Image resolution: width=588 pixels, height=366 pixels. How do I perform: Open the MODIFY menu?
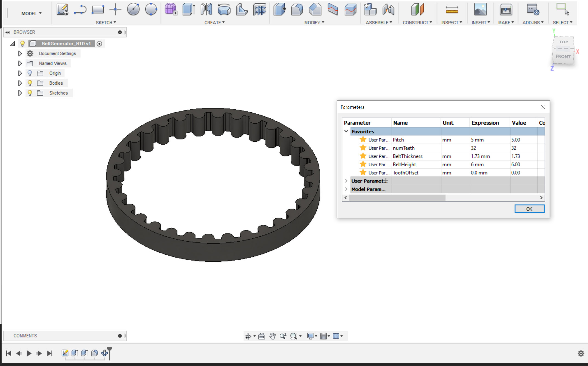point(314,22)
